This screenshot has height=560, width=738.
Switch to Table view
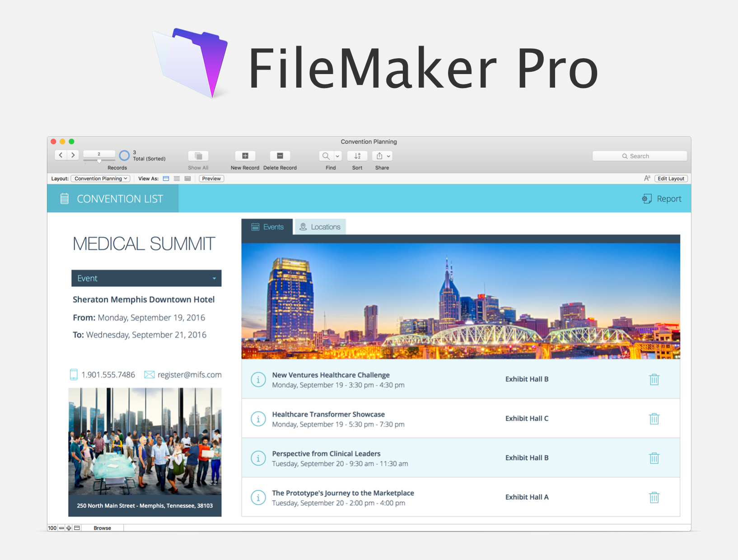point(187,179)
